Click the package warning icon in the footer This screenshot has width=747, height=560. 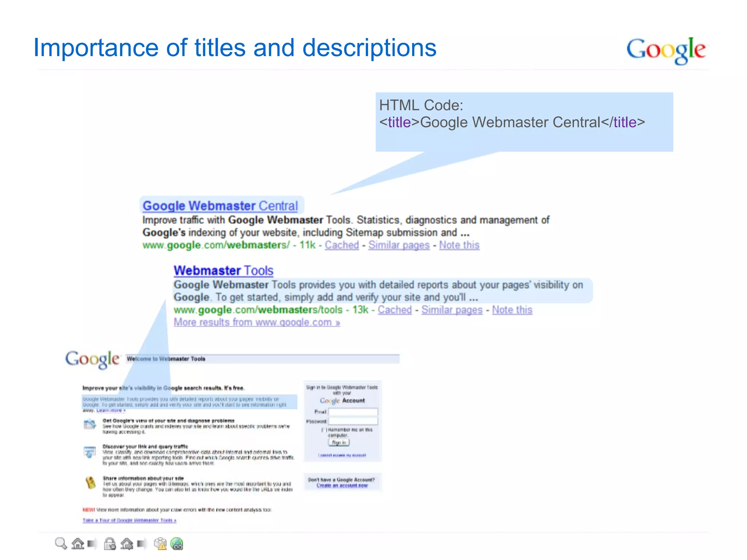pyautogui.click(x=160, y=544)
